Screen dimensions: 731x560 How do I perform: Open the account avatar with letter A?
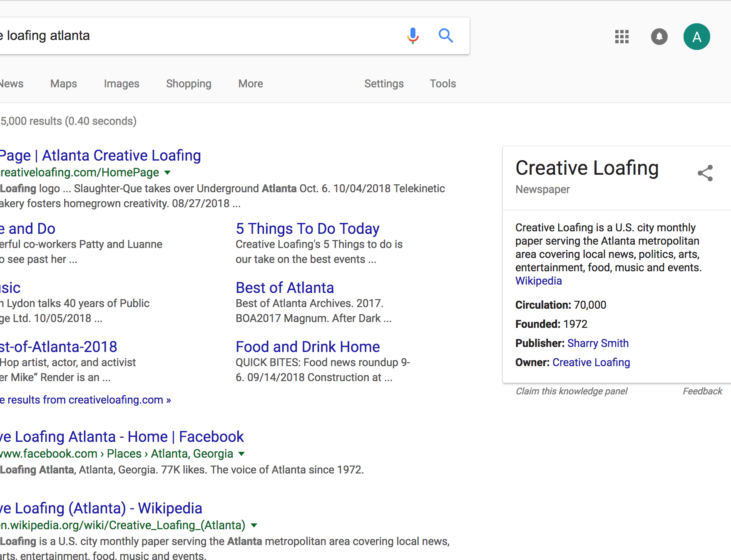[697, 37]
